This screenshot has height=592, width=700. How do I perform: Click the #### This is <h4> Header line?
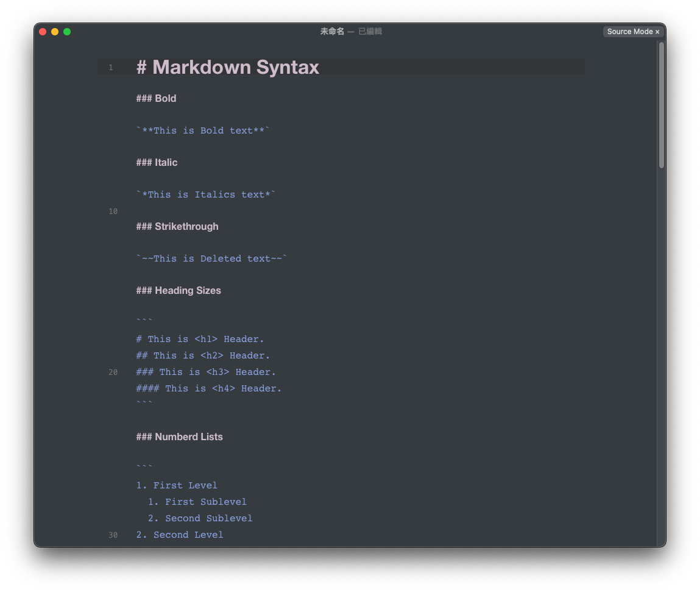[x=208, y=388]
